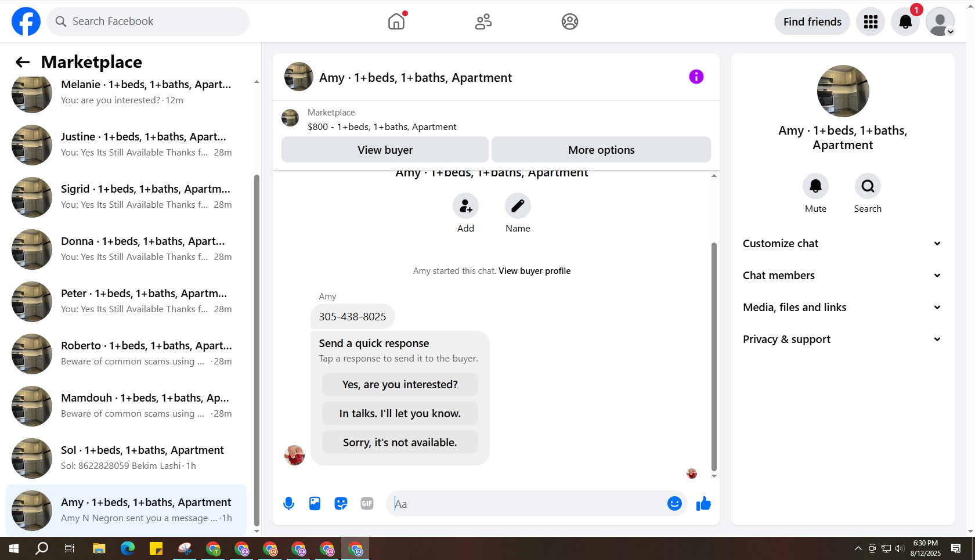
Task: Open View buyer profile link
Action: click(x=535, y=271)
